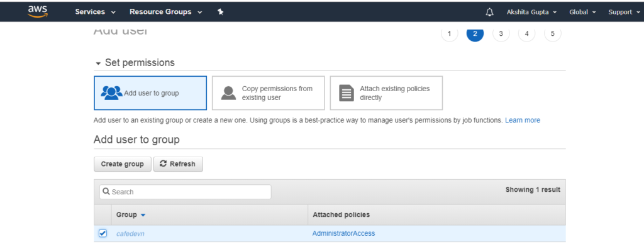Screen dimensions: 644x249
Task: Open the notifications bell icon
Action: pyautogui.click(x=489, y=12)
